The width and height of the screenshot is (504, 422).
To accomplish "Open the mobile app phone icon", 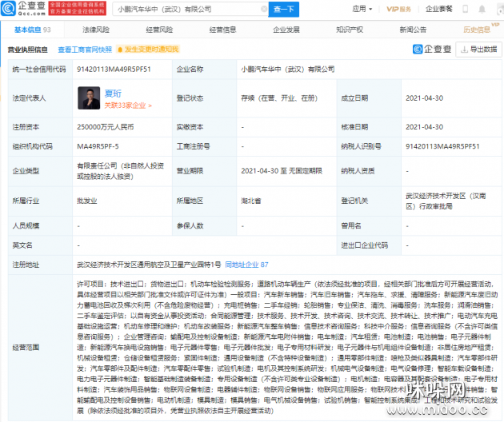I will pyautogui.click(x=465, y=9).
